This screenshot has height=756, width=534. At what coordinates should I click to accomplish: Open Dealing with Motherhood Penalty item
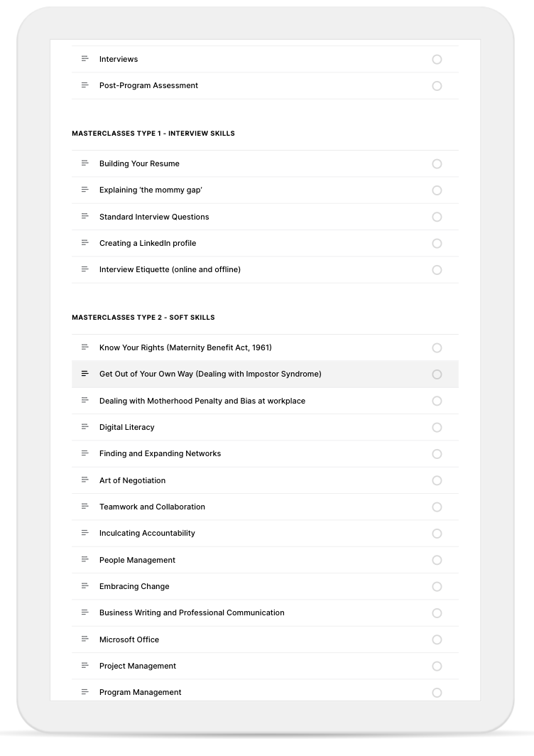point(202,401)
